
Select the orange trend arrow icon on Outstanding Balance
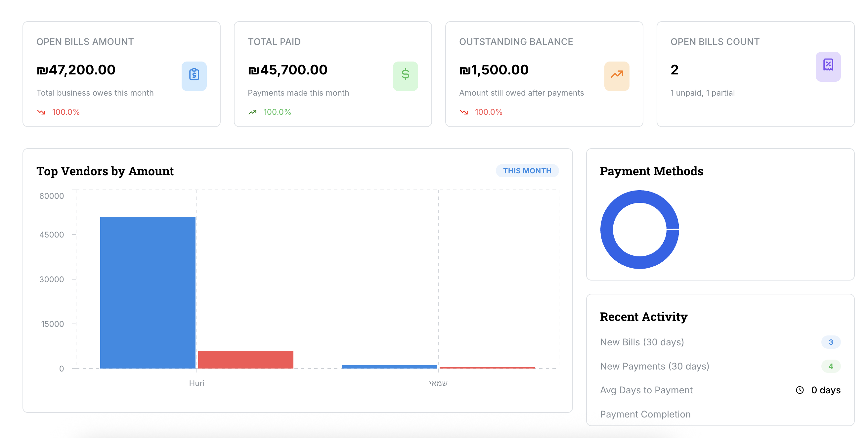pos(617,76)
